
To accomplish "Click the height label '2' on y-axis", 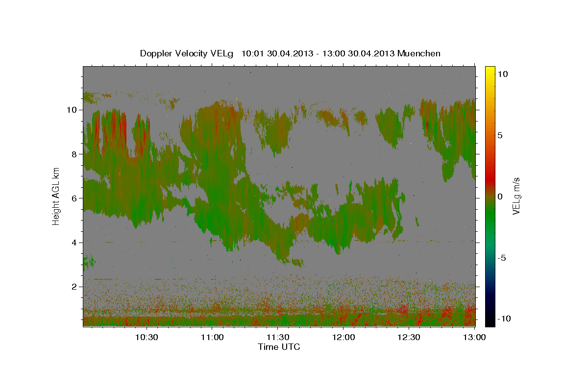I will point(74,286).
